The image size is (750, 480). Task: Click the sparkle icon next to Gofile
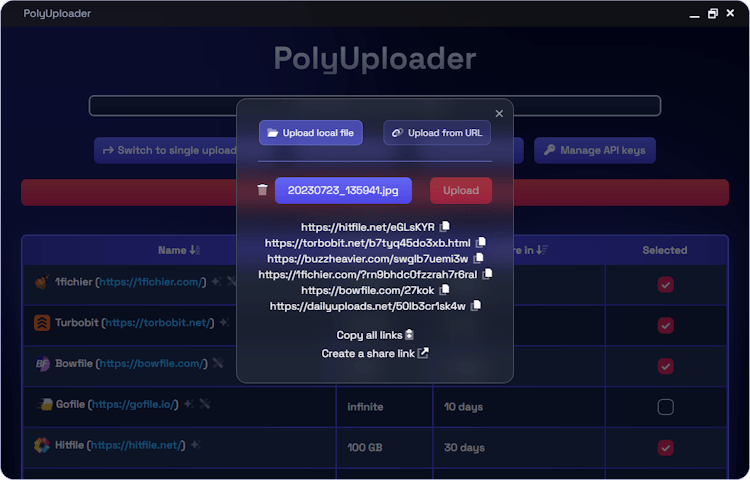[188, 404]
